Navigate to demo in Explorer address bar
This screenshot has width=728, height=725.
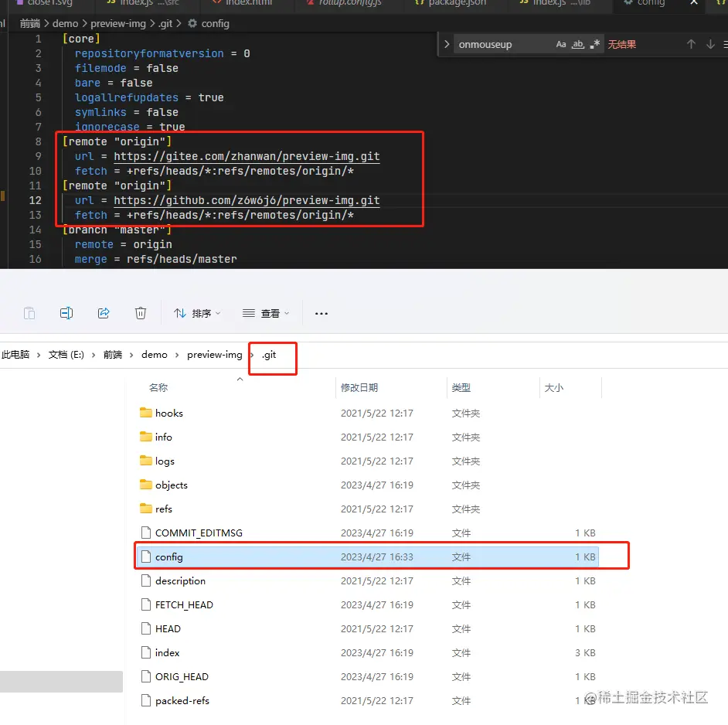coord(155,355)
